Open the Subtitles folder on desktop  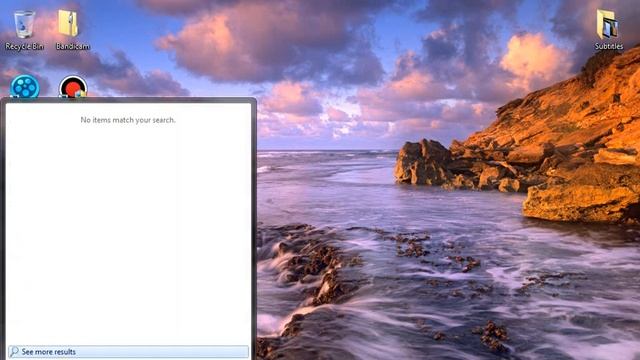608,30
